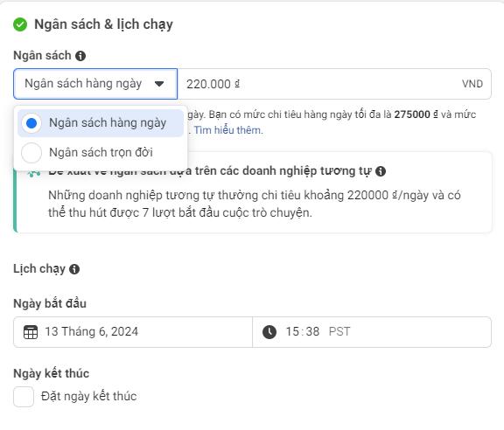
Task: Click the clock icon in start time
Action: (269, 332)
